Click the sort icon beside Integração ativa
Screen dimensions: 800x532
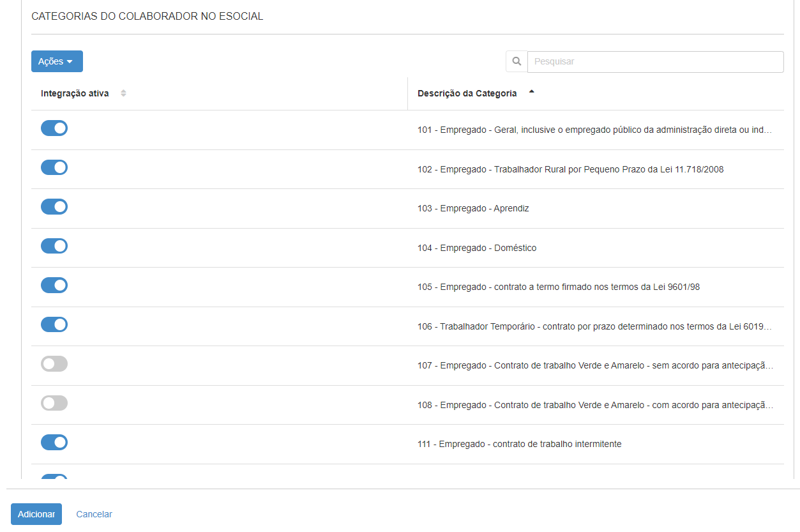pos(123,93)
